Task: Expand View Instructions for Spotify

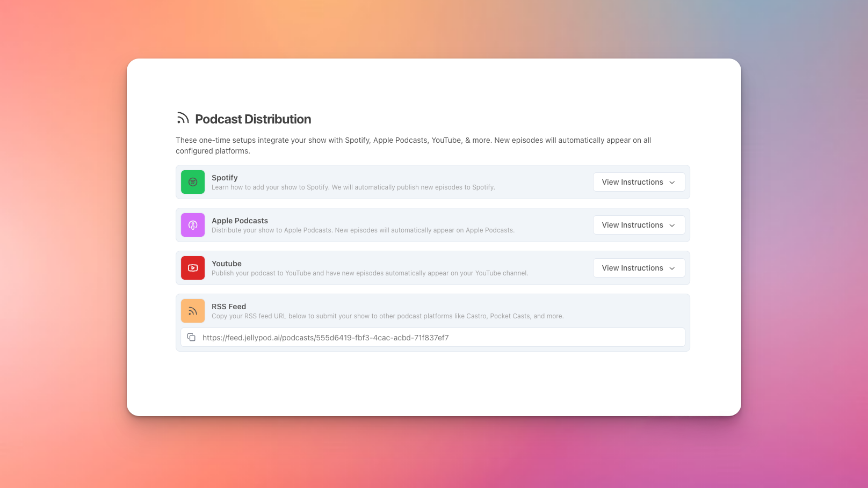Action: pyautogui.click(x=639, y=182)
